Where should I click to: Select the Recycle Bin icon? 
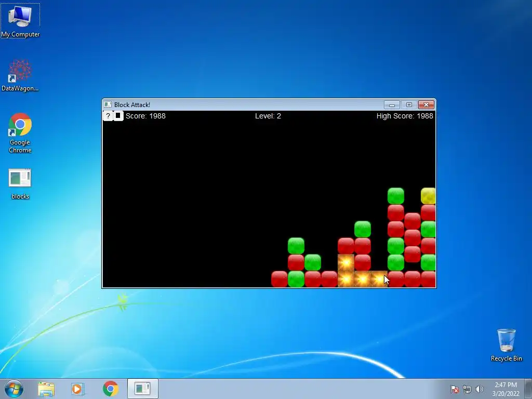tap(506, 345)
